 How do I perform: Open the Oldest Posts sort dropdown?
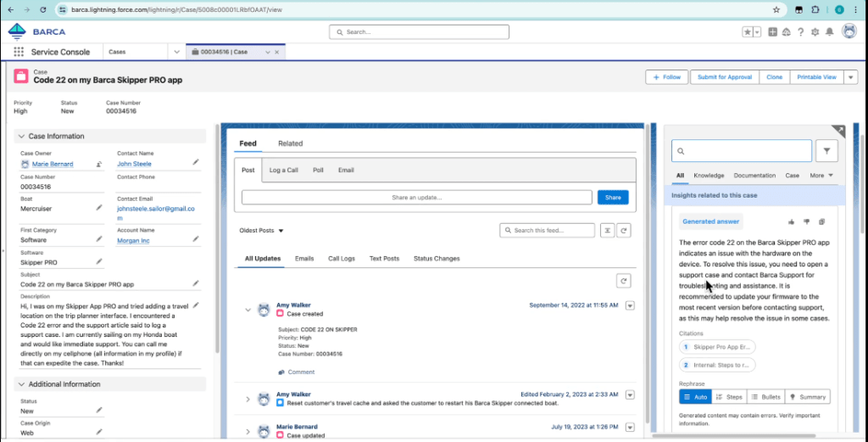(262, 230)
